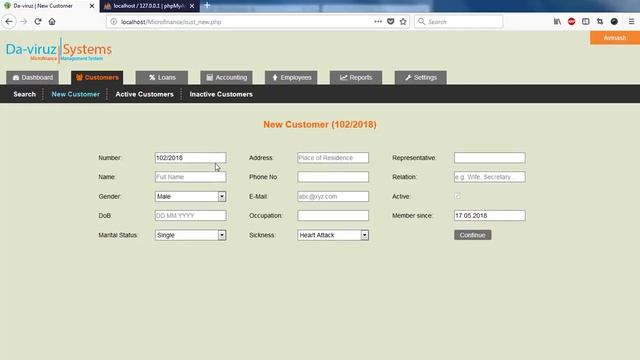Click the browser Search box

(459, 22)
